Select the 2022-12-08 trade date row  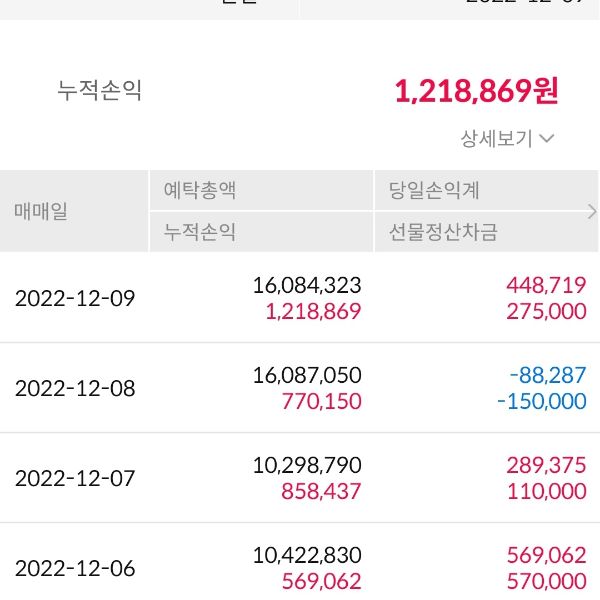point(75,388)
